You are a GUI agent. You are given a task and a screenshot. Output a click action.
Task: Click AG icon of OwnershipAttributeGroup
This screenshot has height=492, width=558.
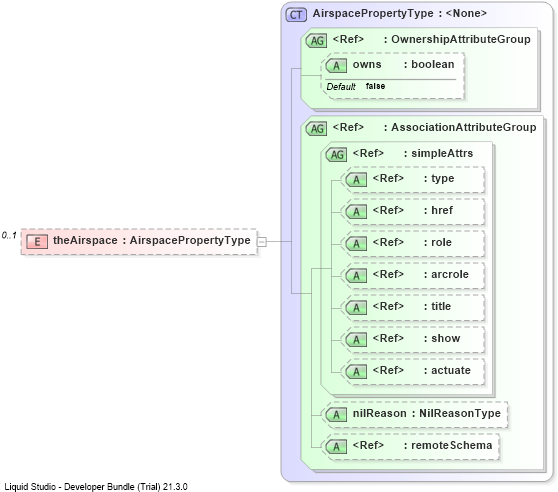[x=316, y=41]
